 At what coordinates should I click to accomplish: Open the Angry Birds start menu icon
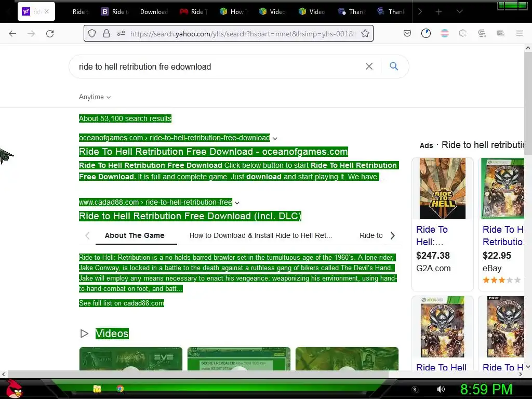[14, 389]
